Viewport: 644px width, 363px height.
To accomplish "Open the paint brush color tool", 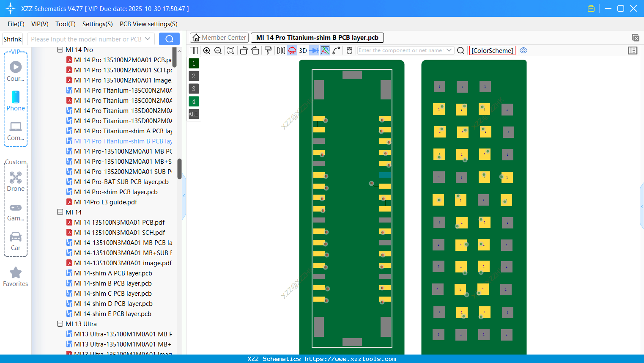I will 268,50.
